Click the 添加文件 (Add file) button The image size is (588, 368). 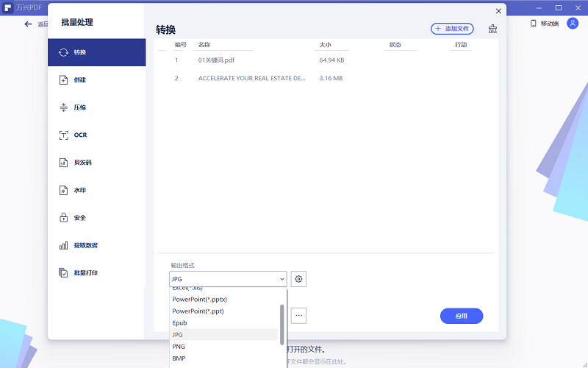(452, 29)
